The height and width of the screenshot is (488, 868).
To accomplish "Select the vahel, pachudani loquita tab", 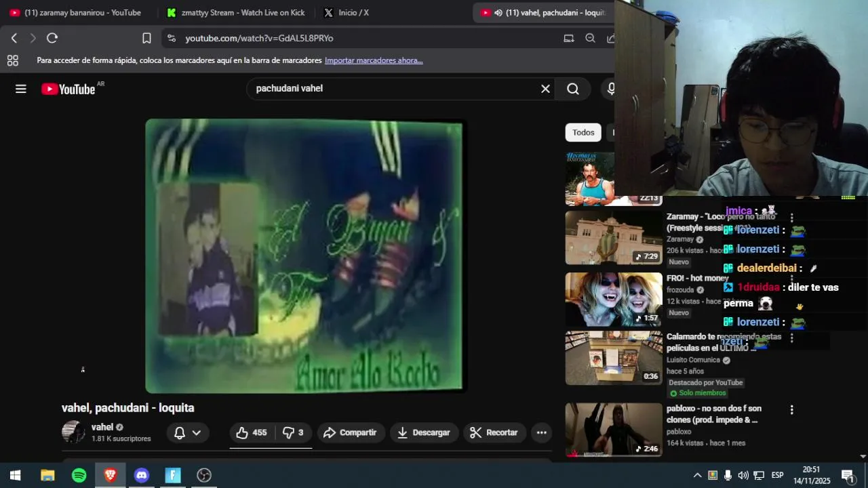I will click(544, 12).
